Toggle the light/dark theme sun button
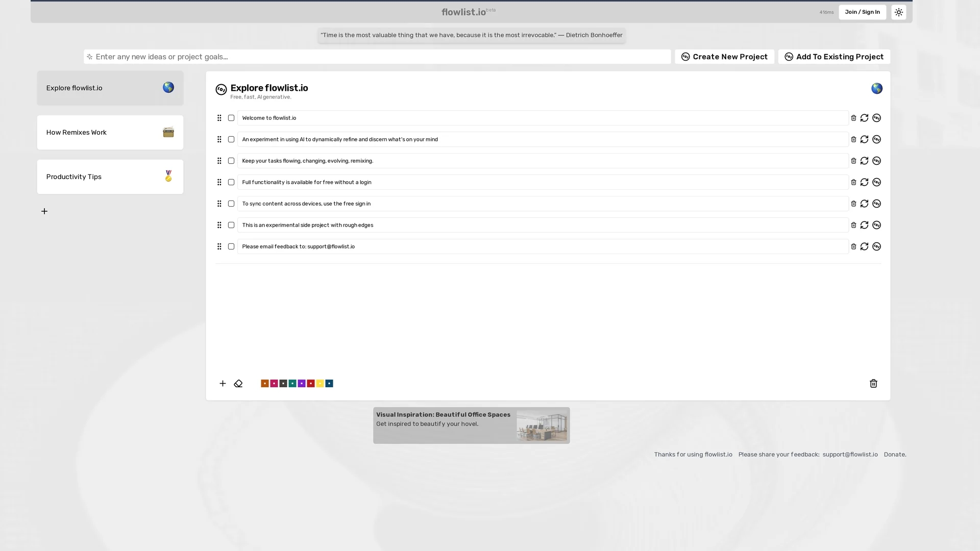The image size is (980, 551). coord(899,12)
